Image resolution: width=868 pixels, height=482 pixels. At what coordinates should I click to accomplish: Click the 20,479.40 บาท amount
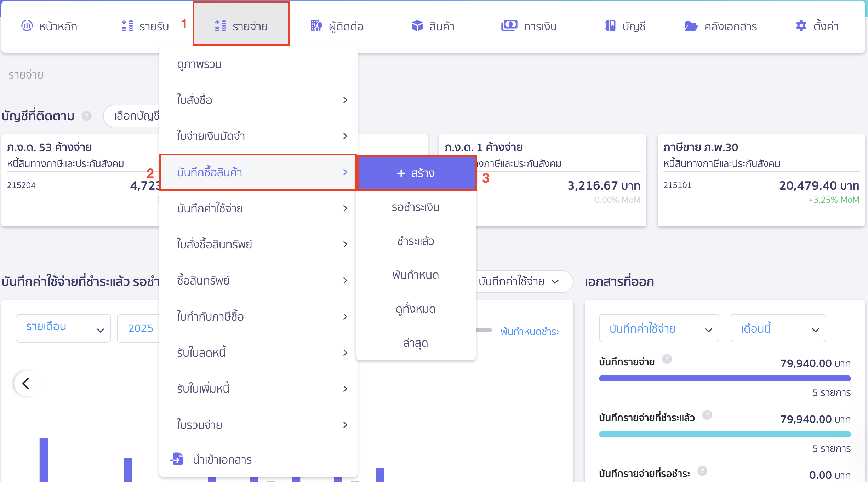point(819,185)
